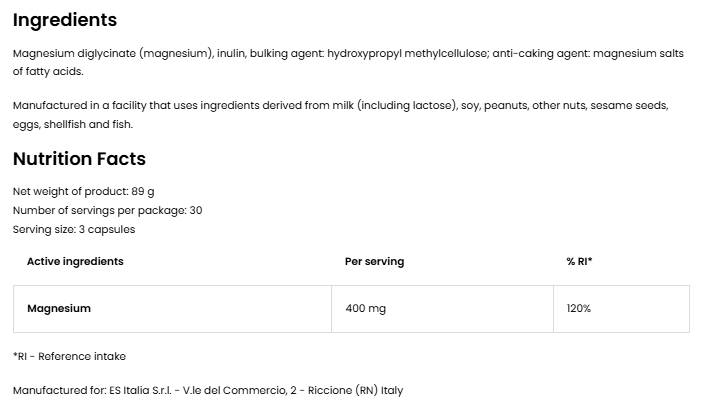Click the text 'of fatty acids.'
704x405 pixels.
48,71
